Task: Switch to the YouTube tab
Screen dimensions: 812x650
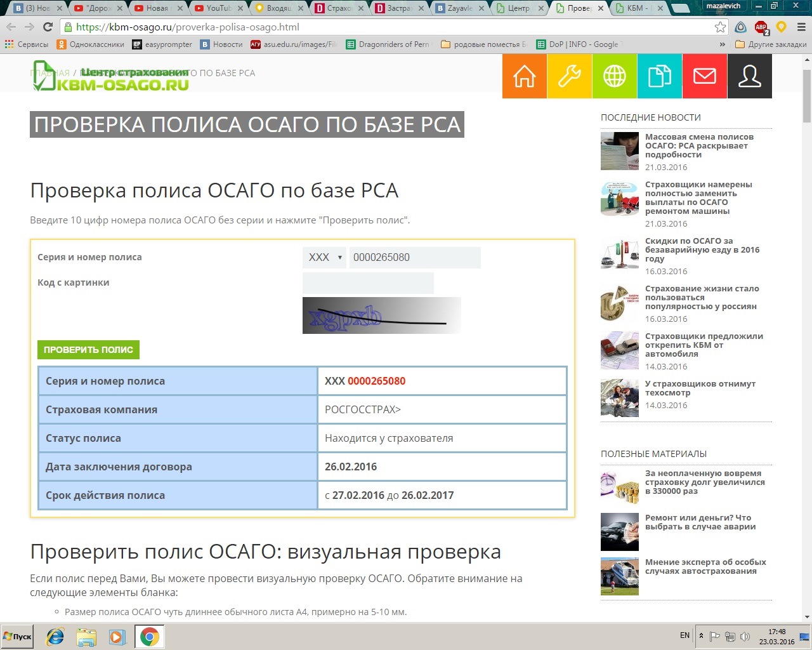Action: pyautogui.click(x=218, y=8)
